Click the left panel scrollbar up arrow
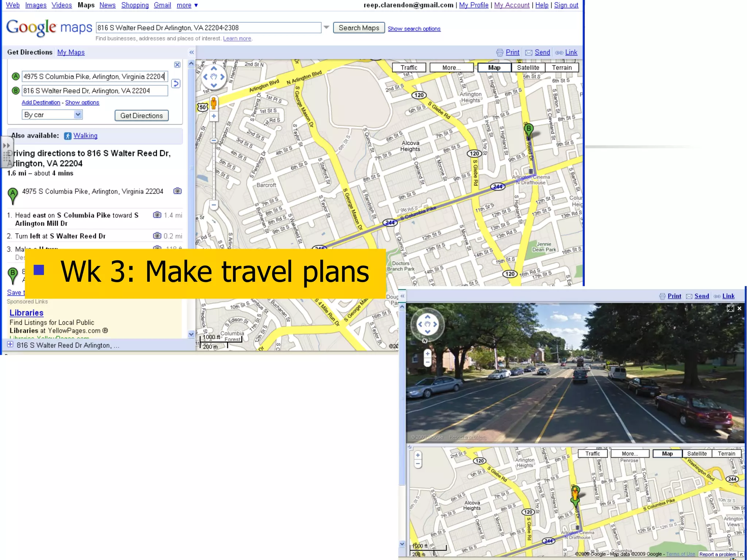 tap(191, 64)
